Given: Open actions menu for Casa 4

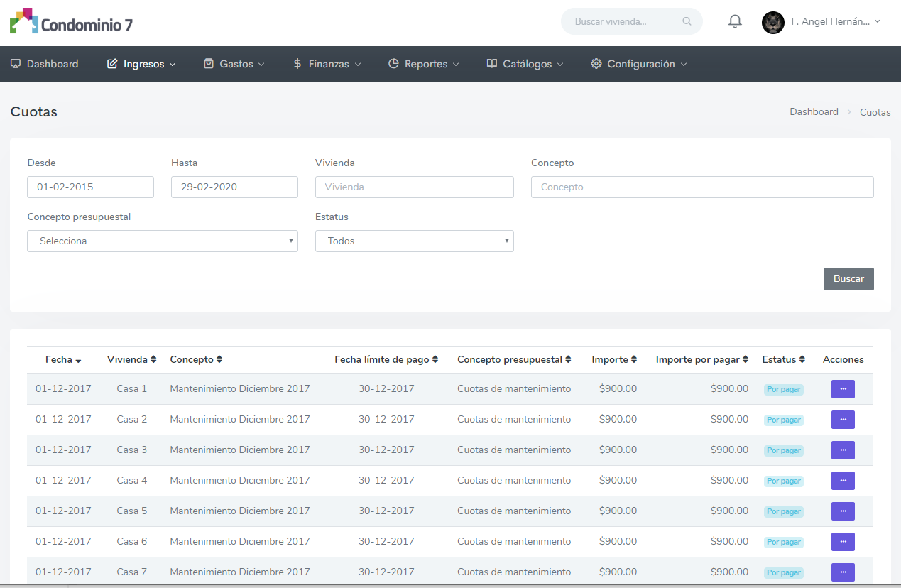Looking at the screenshot, I should [x=843, y=481].
